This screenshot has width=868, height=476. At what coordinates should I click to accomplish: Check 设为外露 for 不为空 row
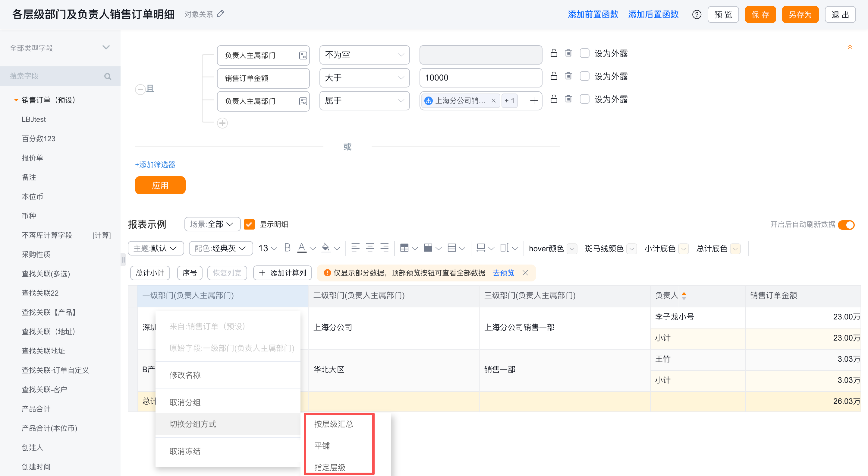pyautogui.click(x=584, y=53)
